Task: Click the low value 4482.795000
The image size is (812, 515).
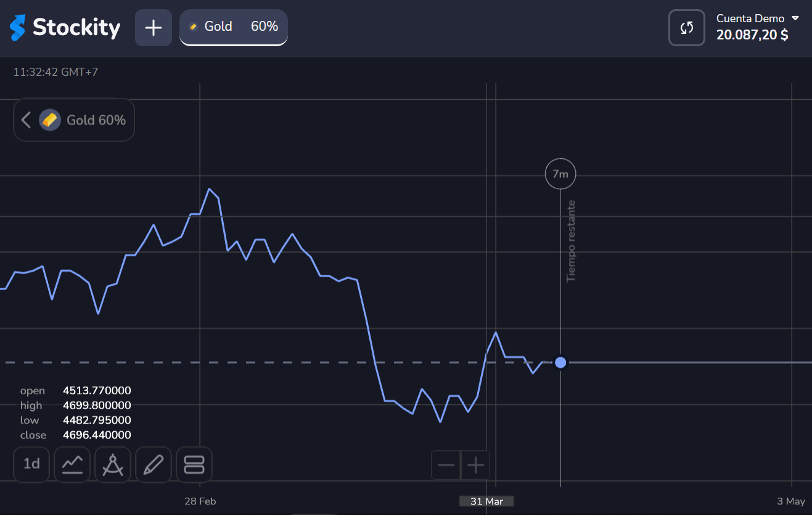Action: point(97,420)
